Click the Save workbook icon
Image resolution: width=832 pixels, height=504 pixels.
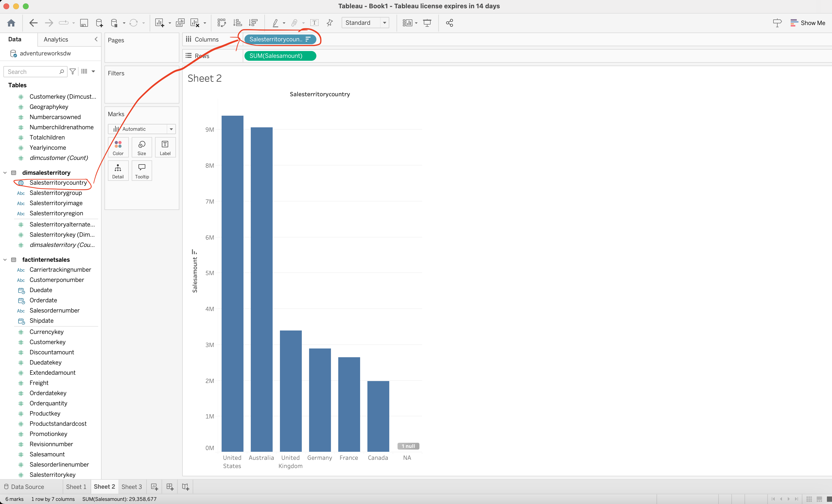click(x=84, y=23)
